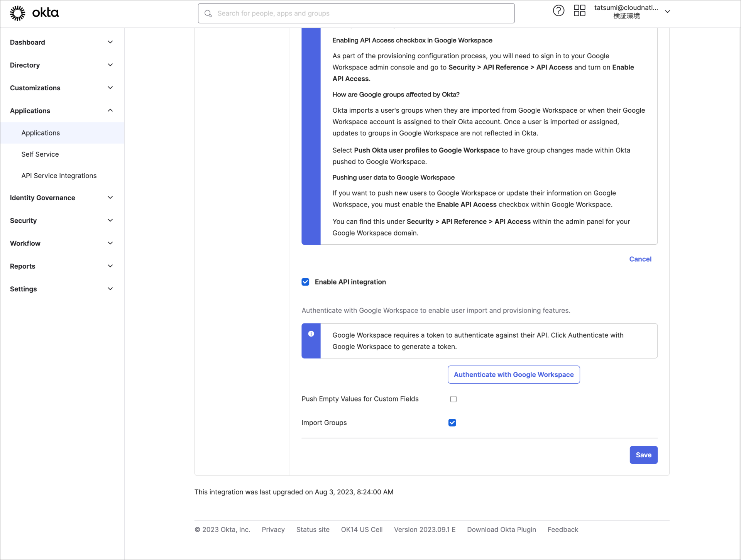
Task: Click the apps grid icon
Action: 579,10
